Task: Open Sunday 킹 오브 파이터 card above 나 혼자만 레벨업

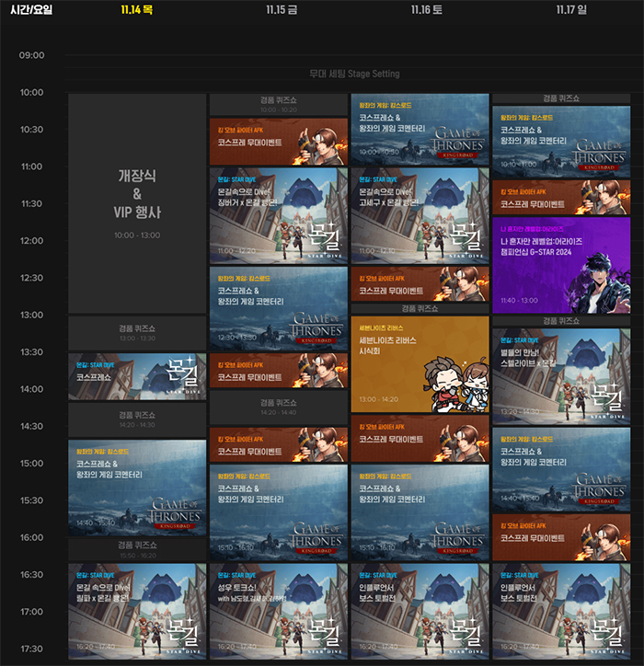Action: point(561,197)
